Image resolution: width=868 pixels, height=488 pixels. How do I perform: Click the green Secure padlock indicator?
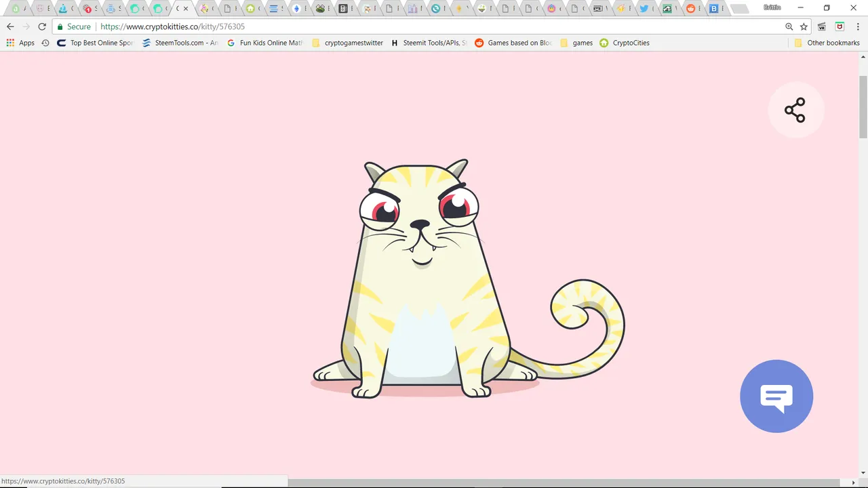pyautogui.click(x=74, y=26)
